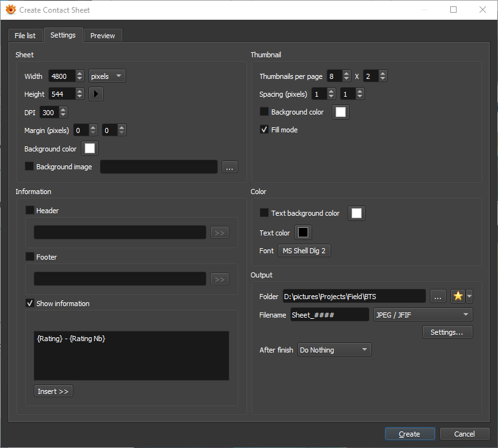Disable the Fill mode checkbox
The height and width of the screenshot is (448, 498).
tap(264, 130)
